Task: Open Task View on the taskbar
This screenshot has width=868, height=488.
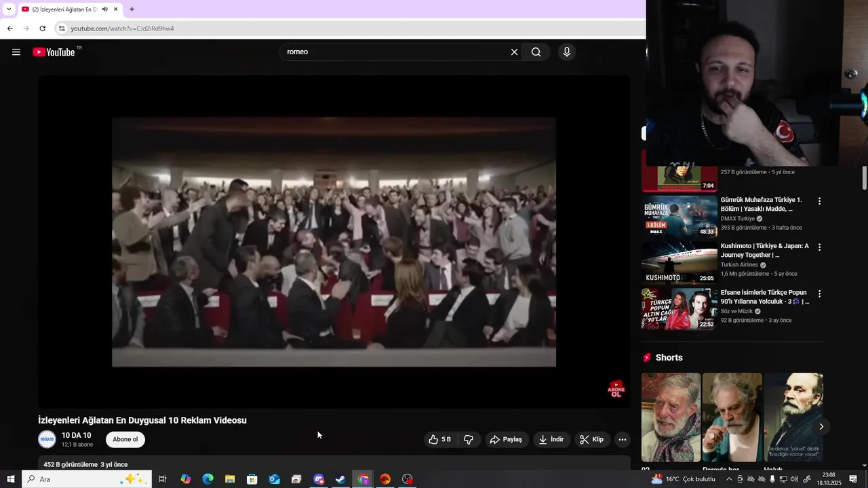Action: [163, 479]
